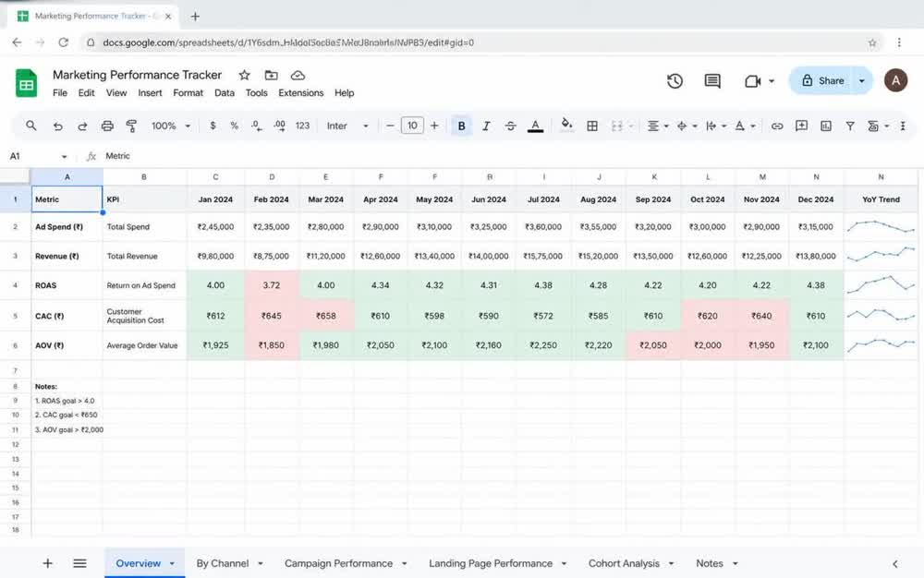924x578 pixels.
Task: Expand vertical align dropdown
Action: point(695,126)
